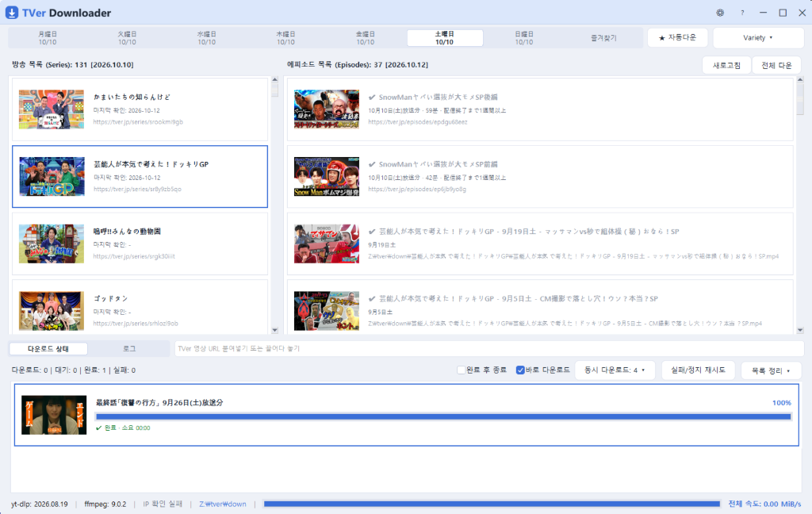Screen dimensions: 812x514
Task: Click the ffmpeg: 9.0.2 status entry
Action: [x=105, y=504]
